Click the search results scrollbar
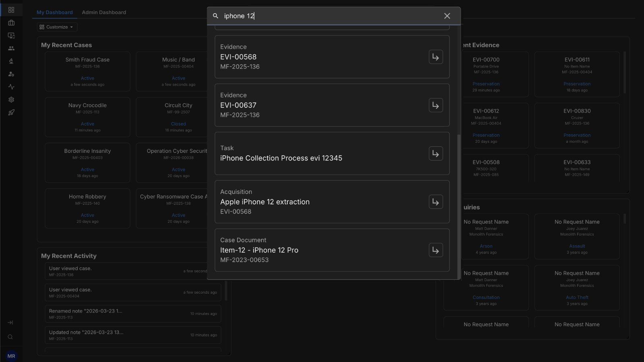This screenshot has width=644, height=362. [x=459, y=206]
